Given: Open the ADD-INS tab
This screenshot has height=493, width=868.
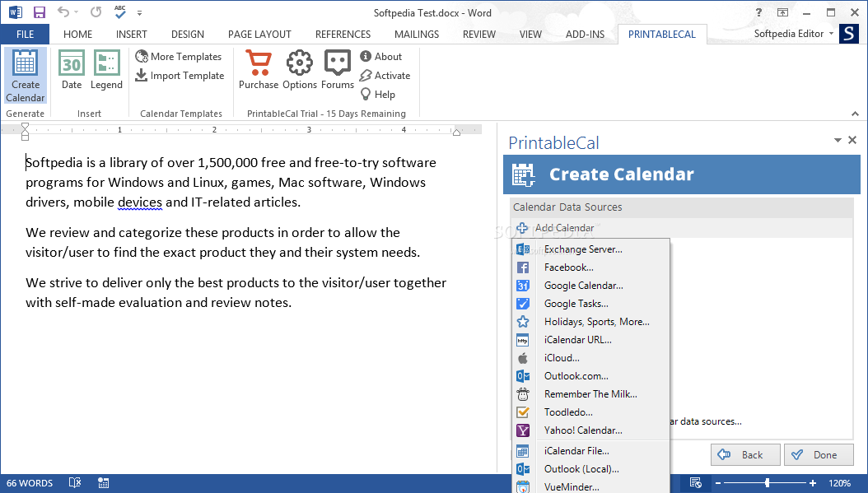Looking at the screenshot, I should 586,34.
